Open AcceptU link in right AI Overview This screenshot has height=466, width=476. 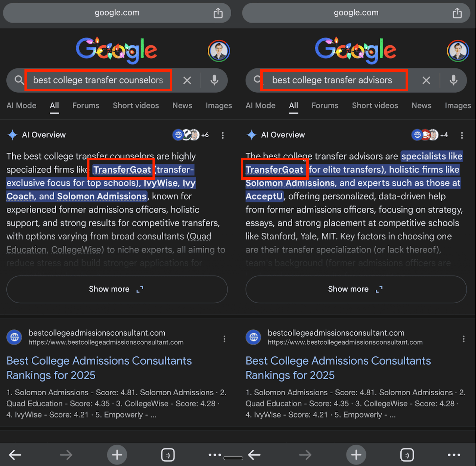point(264,196)
